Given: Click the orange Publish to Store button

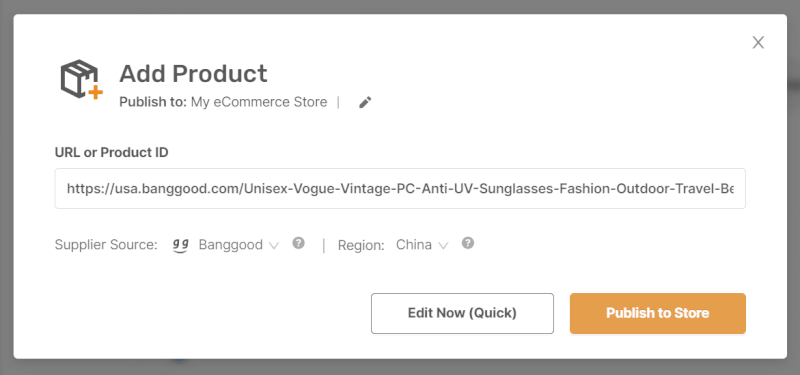Looking at the screenshot, I should pos(658,313).
